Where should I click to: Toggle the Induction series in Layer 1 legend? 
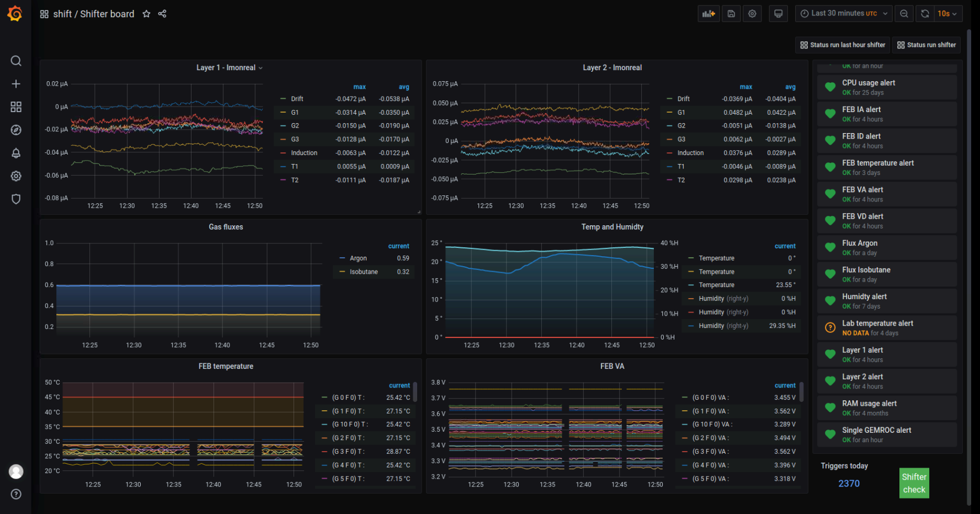click(304, 153)
